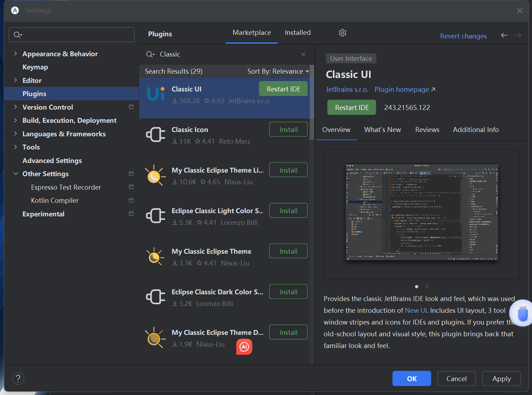Click the plugin list vertical scrollbar
532x395 pixels.
coord(312,102)
